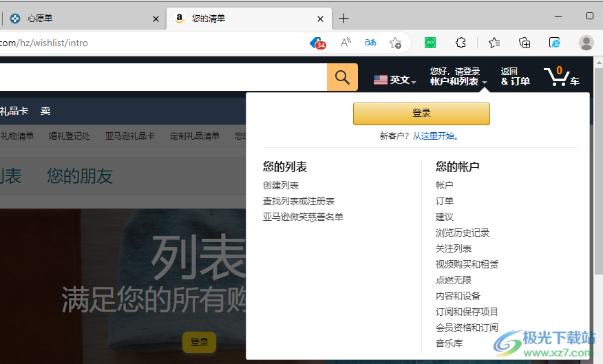Screen dimensions: 603x364
Task: Minimize the browser window
Action: coord(558,16)
